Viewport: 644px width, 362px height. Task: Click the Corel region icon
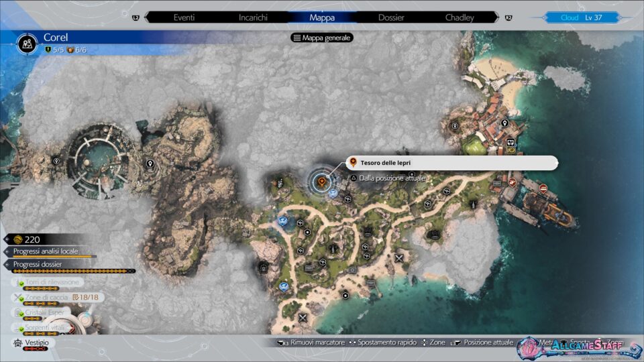pos(28,42)
